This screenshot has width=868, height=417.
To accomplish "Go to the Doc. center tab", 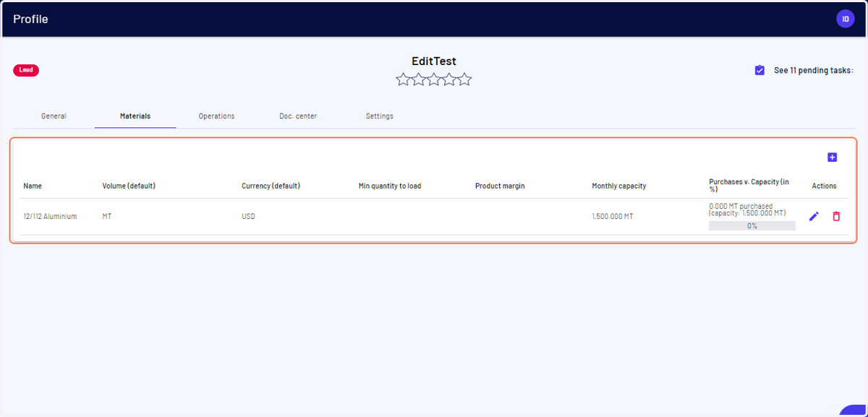I will [298, 116].
